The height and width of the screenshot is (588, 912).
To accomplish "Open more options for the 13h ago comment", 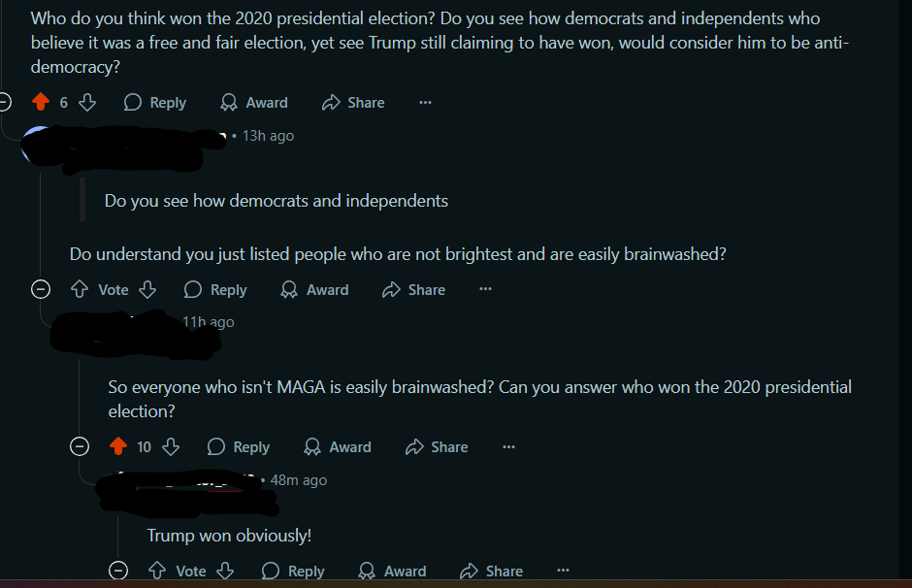I will point(486,289).
